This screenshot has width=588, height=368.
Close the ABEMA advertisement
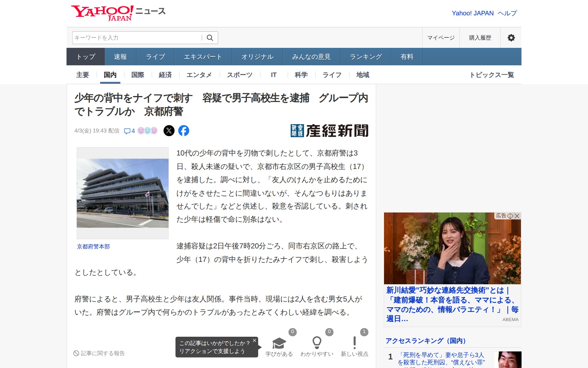(x=517, y=216)
